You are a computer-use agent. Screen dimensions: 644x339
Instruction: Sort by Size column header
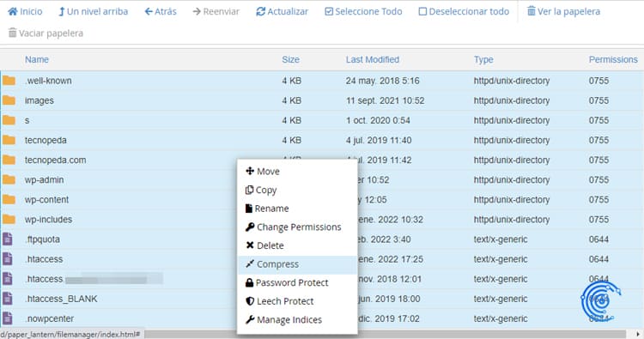pyautogui.click(x=290, y=59)
